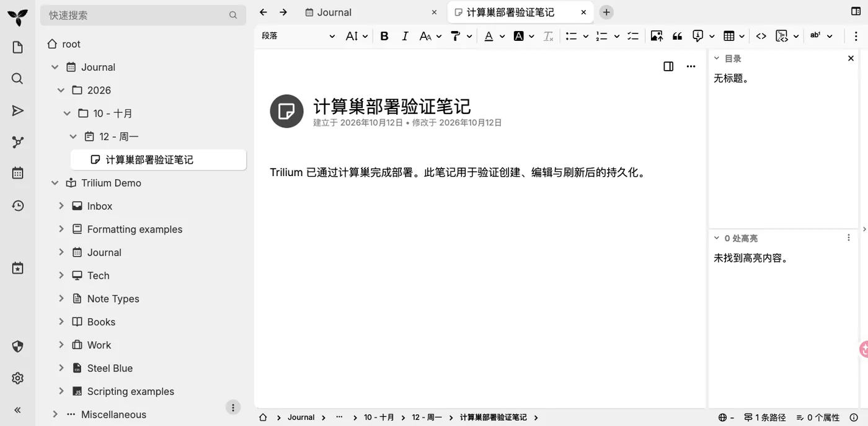
Task: Open the tree options three-dot button
Action: pyautogui.click(x=232, y=407)
